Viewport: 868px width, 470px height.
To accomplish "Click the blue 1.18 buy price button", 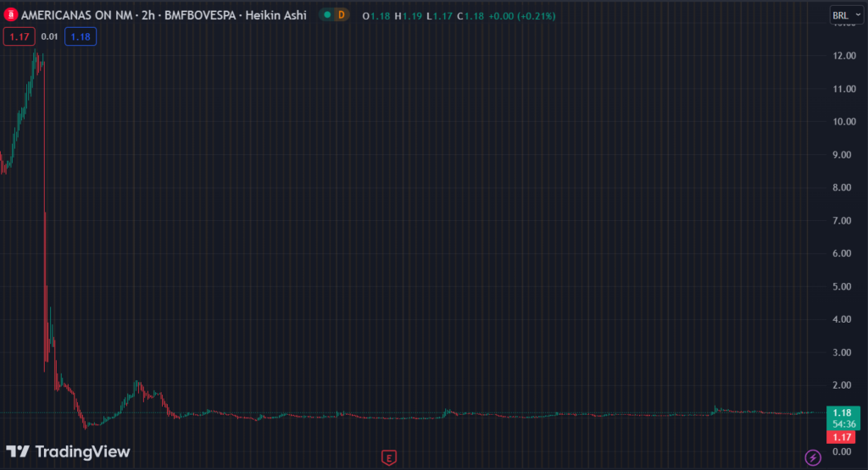I will [x=81, y=36].
